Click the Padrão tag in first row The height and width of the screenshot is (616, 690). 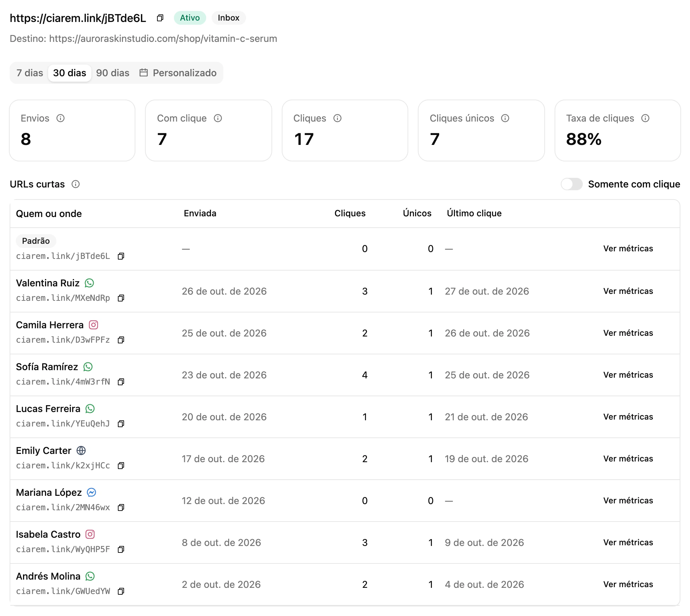tap(36, 241)
